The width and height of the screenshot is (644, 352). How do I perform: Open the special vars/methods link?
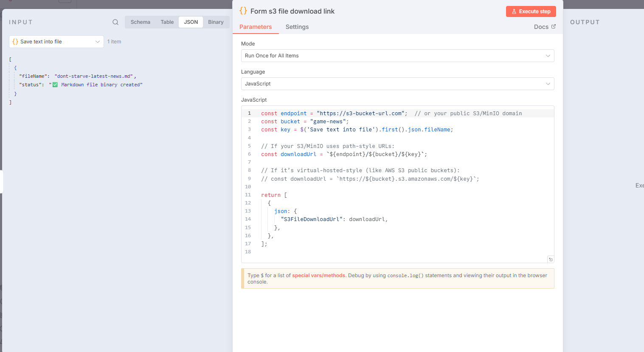pyautogui.click(x=318, y=275)
